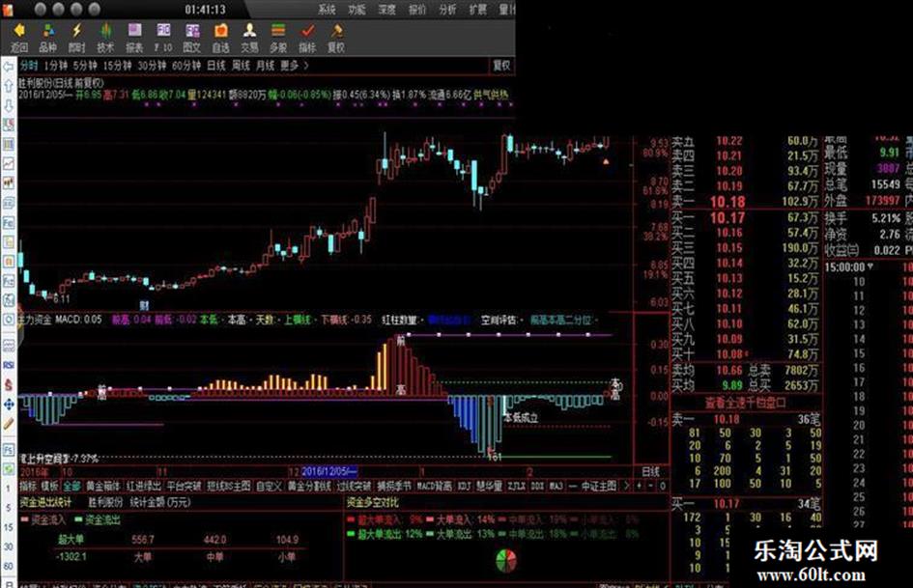Open the 指标 indicator checkmark icon
913x588 pixels.
pyautogui.click(x=307, y=38)
